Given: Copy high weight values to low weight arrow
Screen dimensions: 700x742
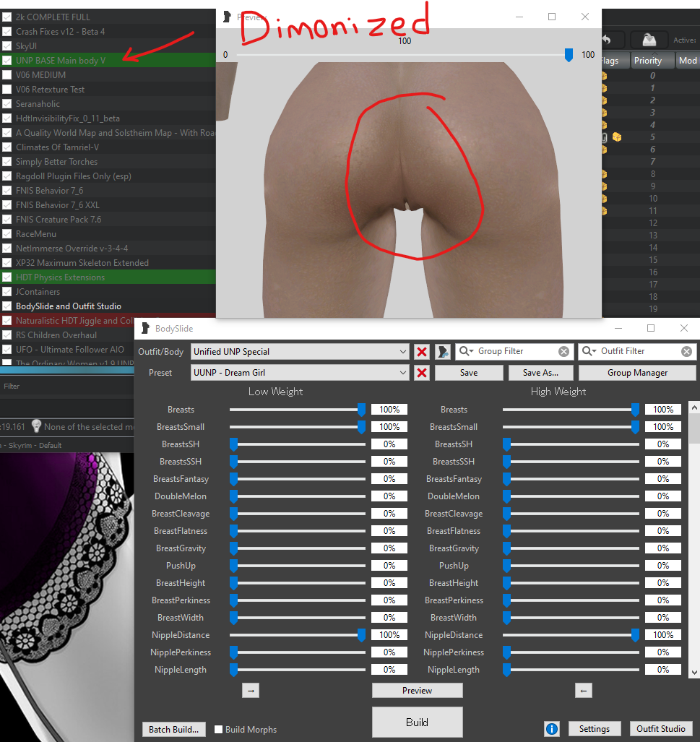Looking at the screenshot, I should click(584, 691).
